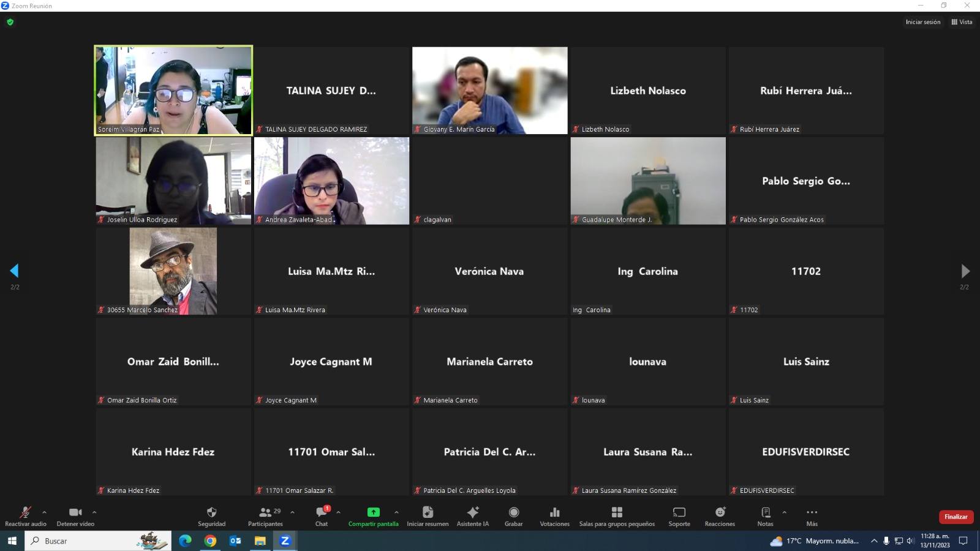The width and height of the screenshot is (980, 551).
Task: Start meeting summary with Iniciar resumen
Action: click(x=428, y=513)
